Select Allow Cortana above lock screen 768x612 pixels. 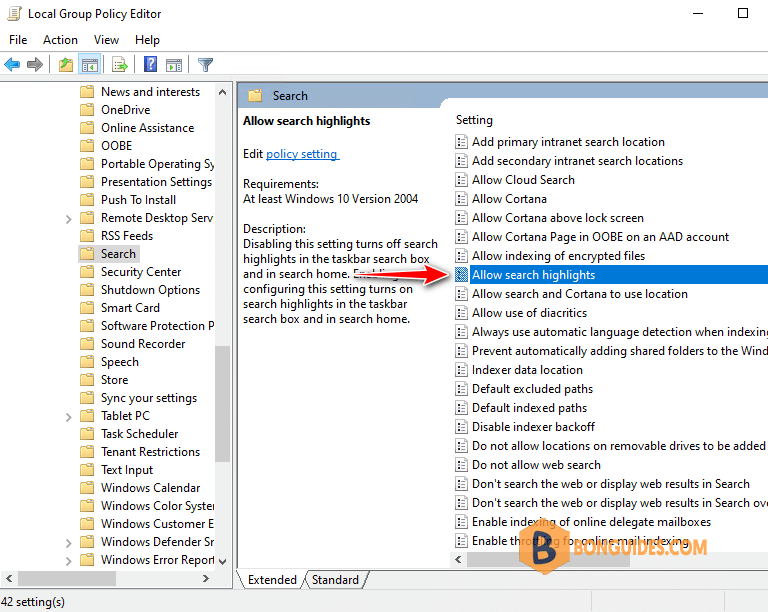557,218
